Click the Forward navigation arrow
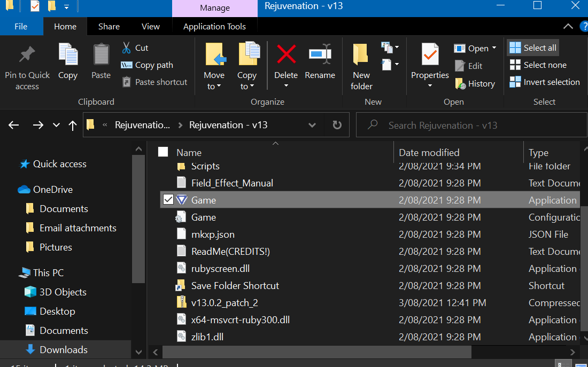Screen dimensions: 588x367 coord(38,125)
